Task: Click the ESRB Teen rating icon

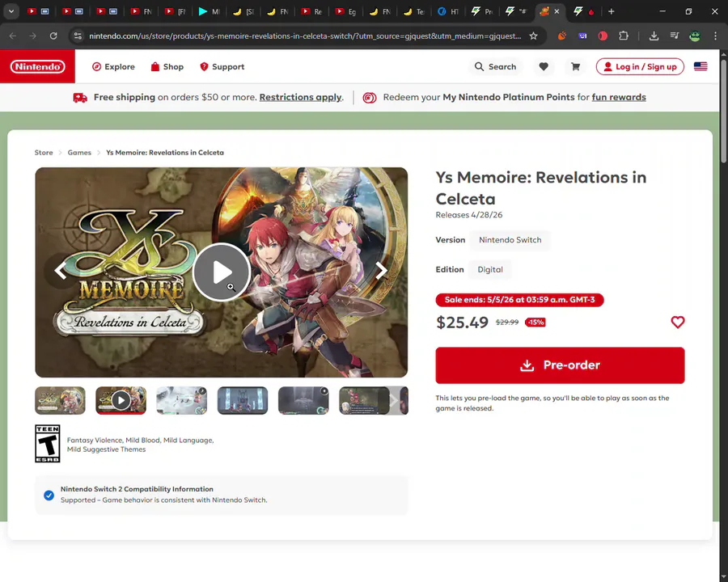Action: point(48,443)
